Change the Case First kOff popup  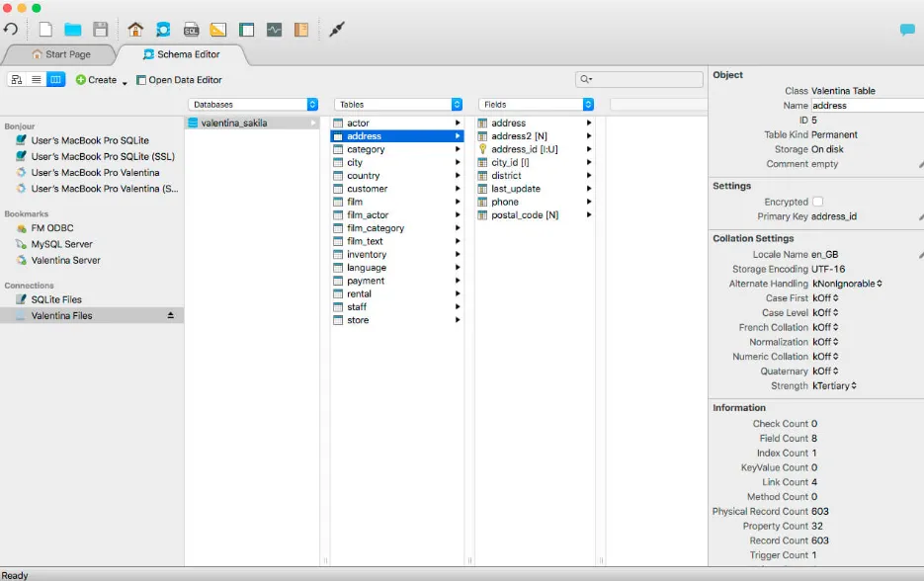point(825,298)
